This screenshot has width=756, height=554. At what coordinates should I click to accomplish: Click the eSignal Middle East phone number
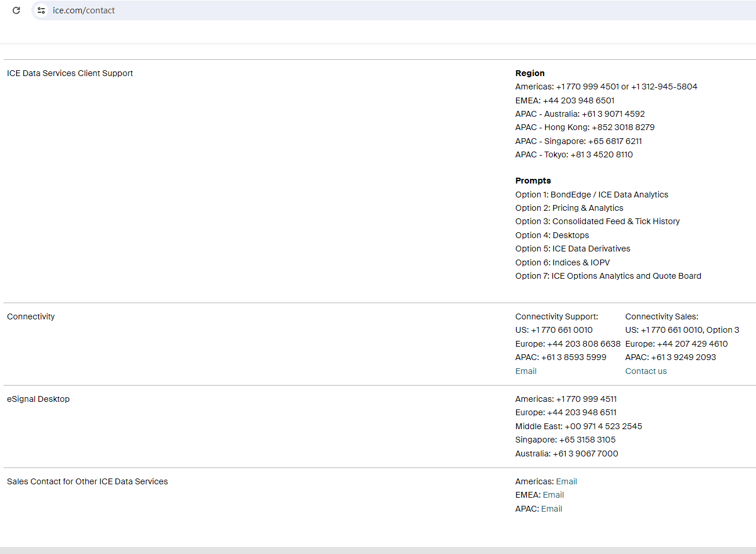coord(578,426)
